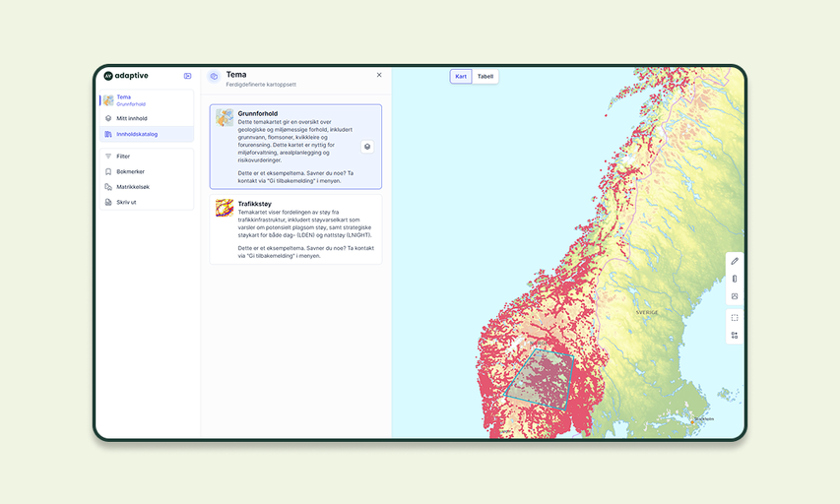Open Matrikkelsøk property search
Viewport: 840px width, 504px height.
click(133, 187)
